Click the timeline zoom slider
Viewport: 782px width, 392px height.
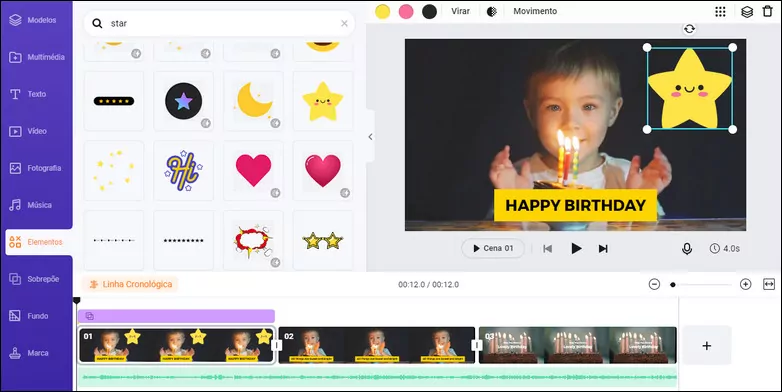pos(702,285)
